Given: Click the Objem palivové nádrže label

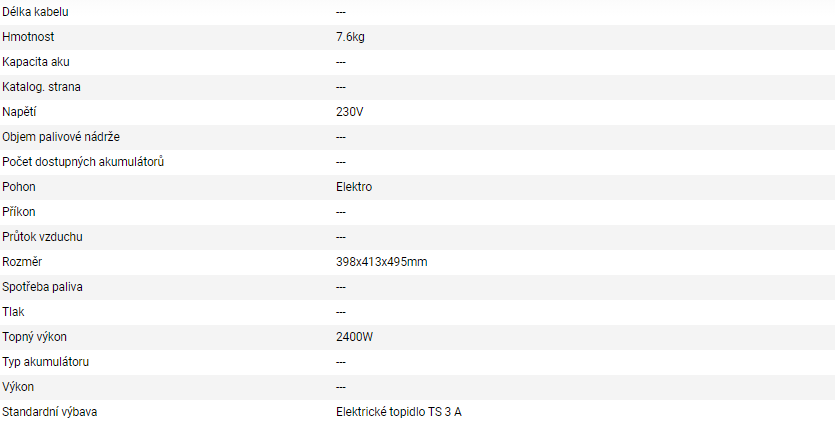Looking at the screenshot, I should click(x=61, y=137).
